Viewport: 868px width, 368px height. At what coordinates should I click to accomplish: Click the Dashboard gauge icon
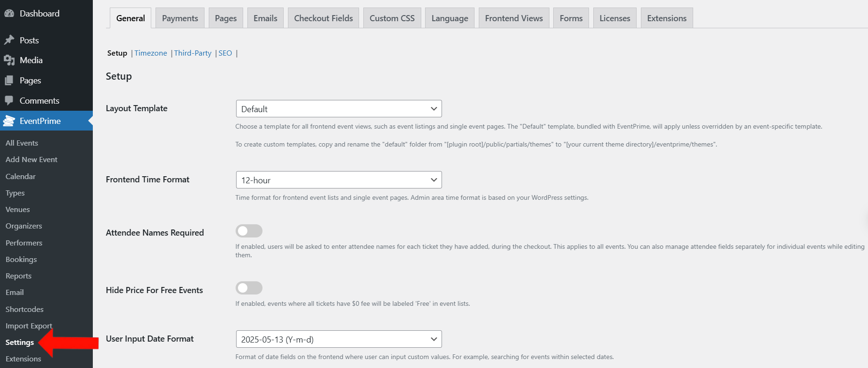[9, 14]
